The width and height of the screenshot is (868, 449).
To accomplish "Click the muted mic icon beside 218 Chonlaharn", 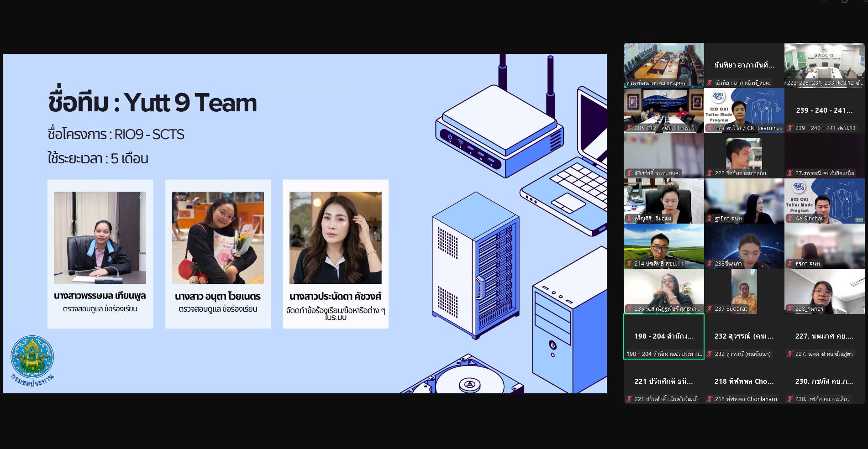I will pos(710,399).
